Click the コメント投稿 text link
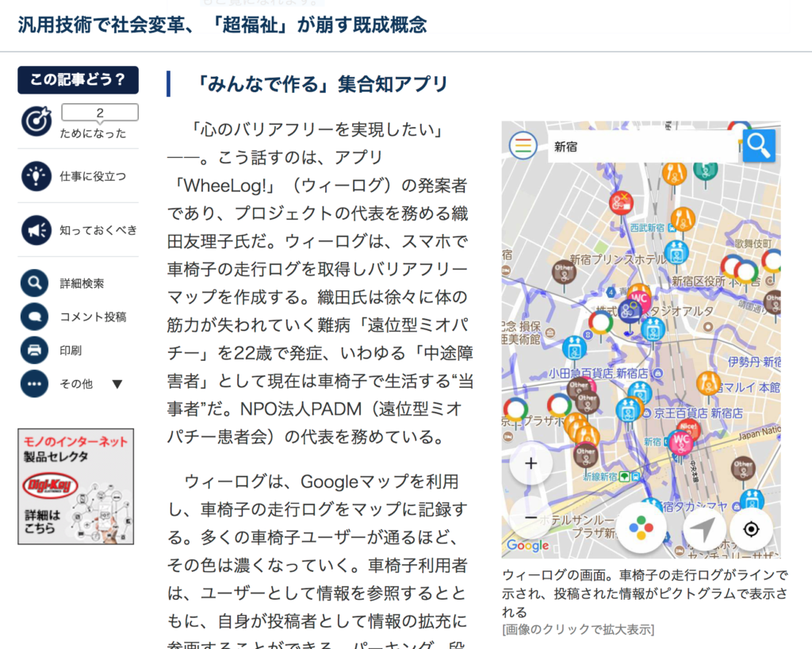 (x=94, y=317)
